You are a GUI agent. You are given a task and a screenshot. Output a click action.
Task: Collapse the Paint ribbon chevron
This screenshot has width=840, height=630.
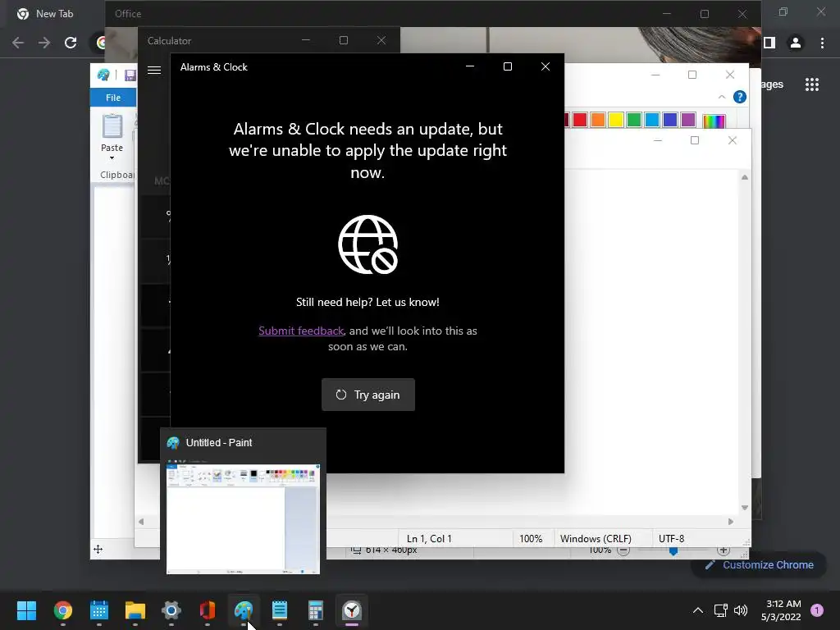[x=722, y=97]
